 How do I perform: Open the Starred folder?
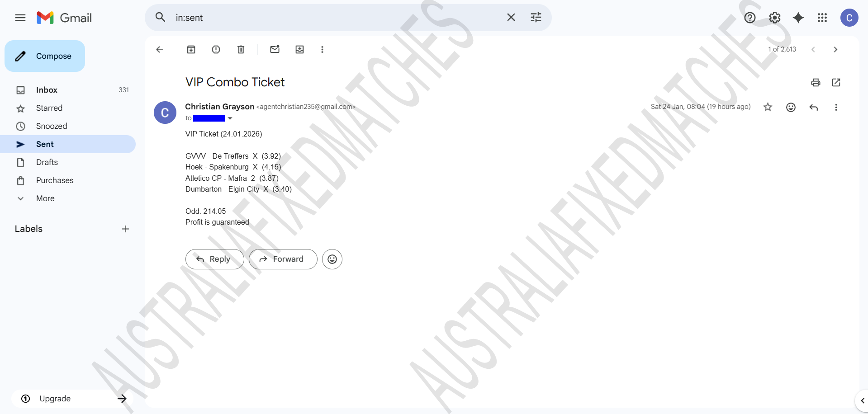(68, 108)
